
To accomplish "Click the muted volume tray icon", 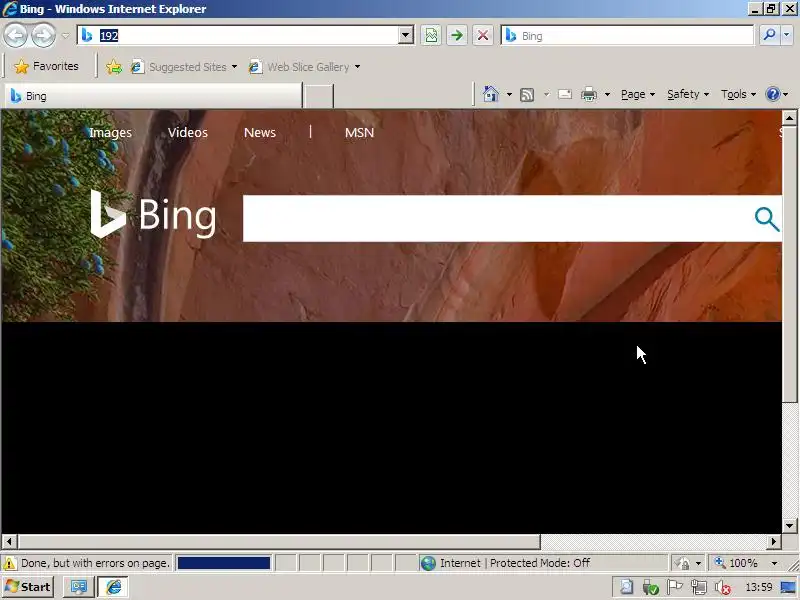I will (x=721, y=588).
